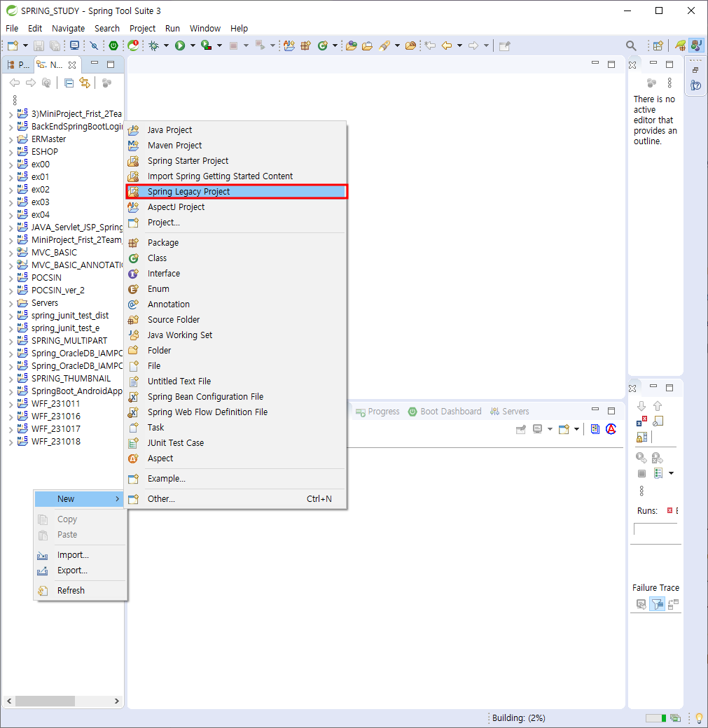Image resolution: width=708 pixels, height=728 pixels.
Task: Switch to the Servers tab
Action: (510, 412)
